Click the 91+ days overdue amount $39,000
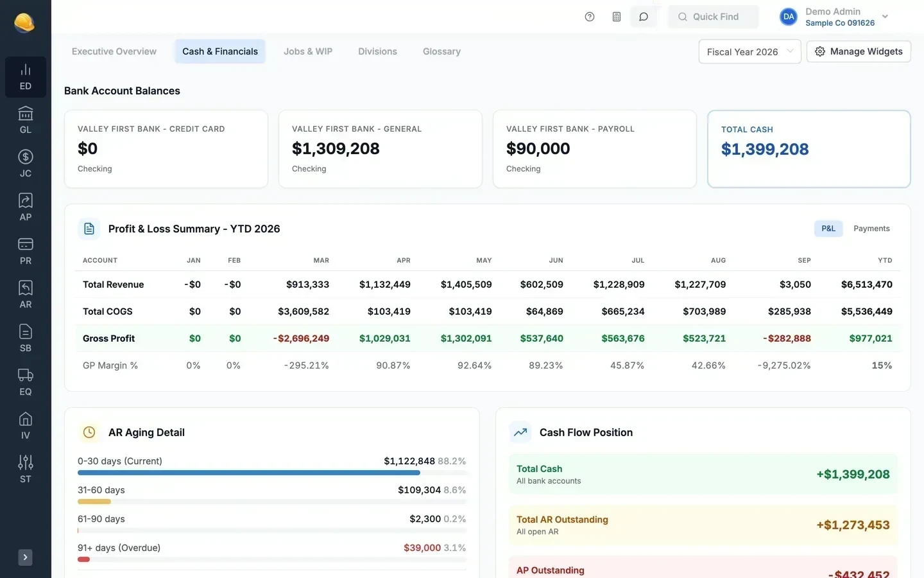The height and width of the screenshot is (578, 924). pos(422,548)
